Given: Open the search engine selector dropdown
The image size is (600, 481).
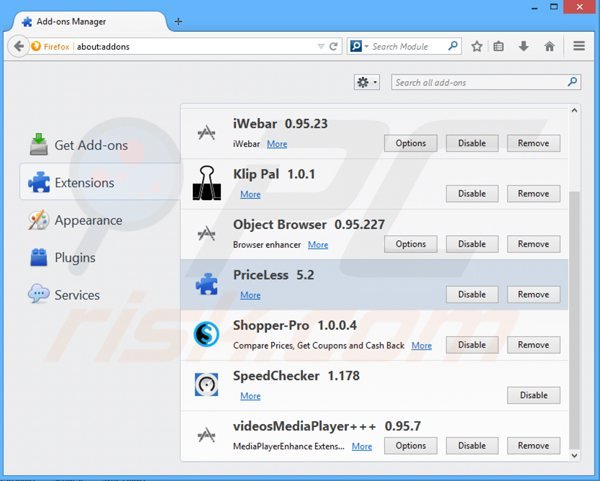Looking at the screenshot, I should tap(359, 47).
